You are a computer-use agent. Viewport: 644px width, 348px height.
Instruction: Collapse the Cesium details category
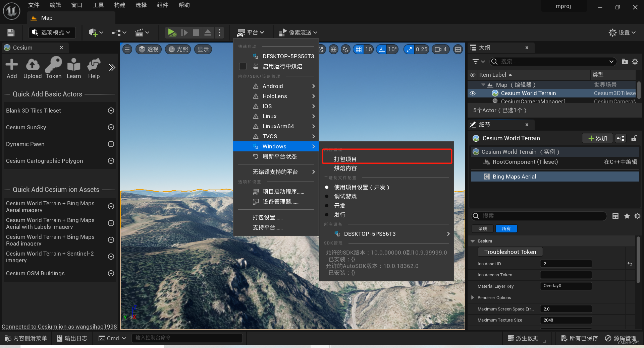(x=473, y=241)
